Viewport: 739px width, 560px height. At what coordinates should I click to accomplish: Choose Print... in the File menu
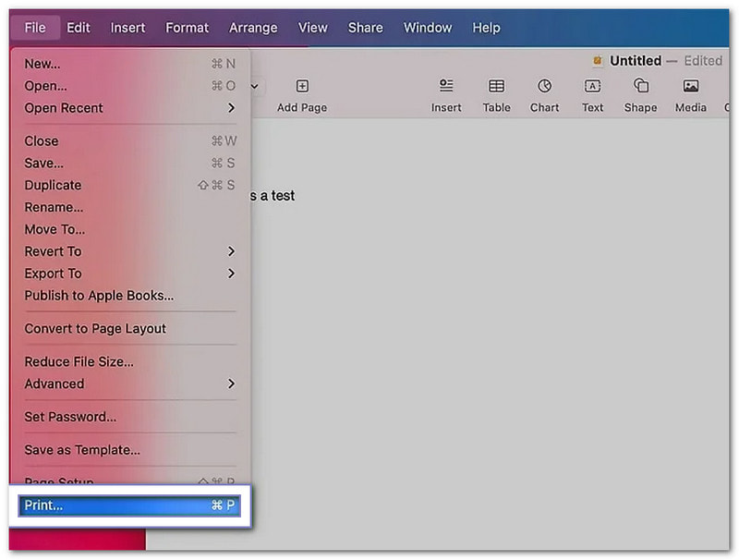coord(129,505)
